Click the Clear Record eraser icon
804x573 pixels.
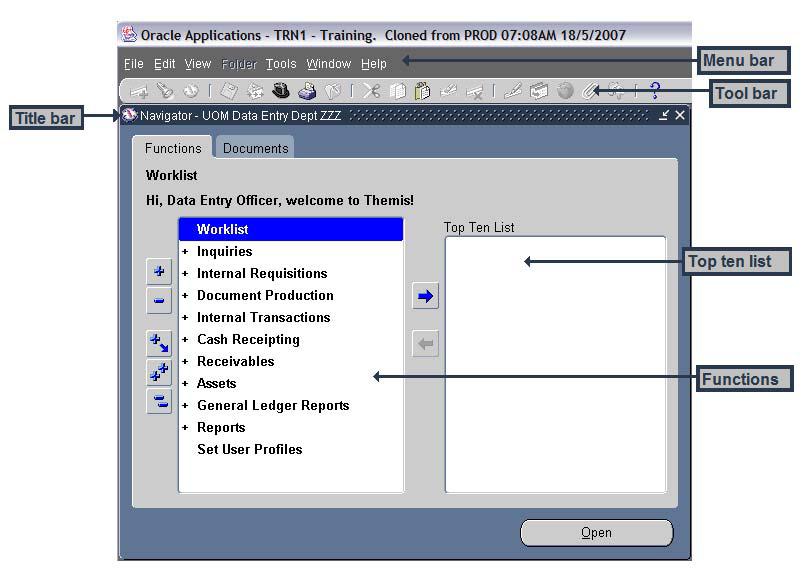pos(449,91)
